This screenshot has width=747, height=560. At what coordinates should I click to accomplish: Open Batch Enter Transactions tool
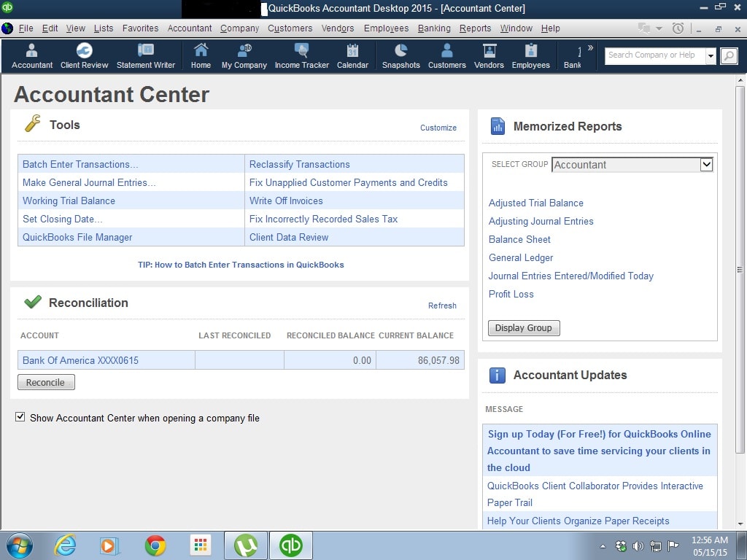80,164
